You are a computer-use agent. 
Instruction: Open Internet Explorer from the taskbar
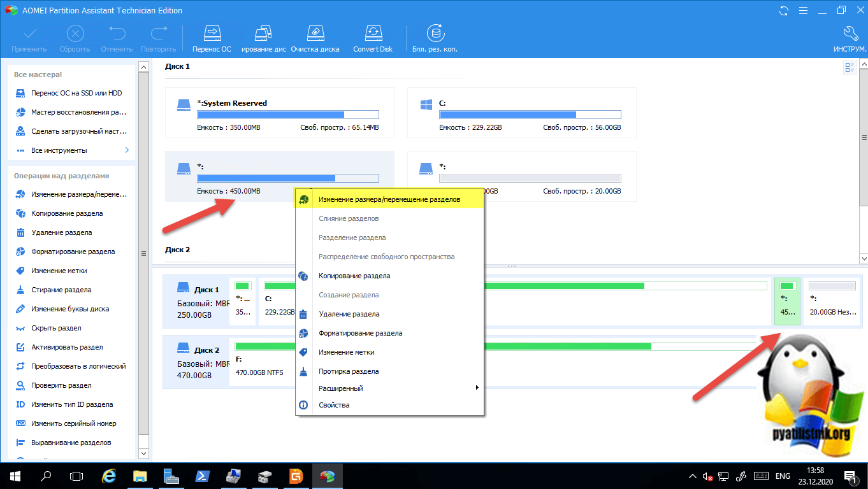coord(108,476)
